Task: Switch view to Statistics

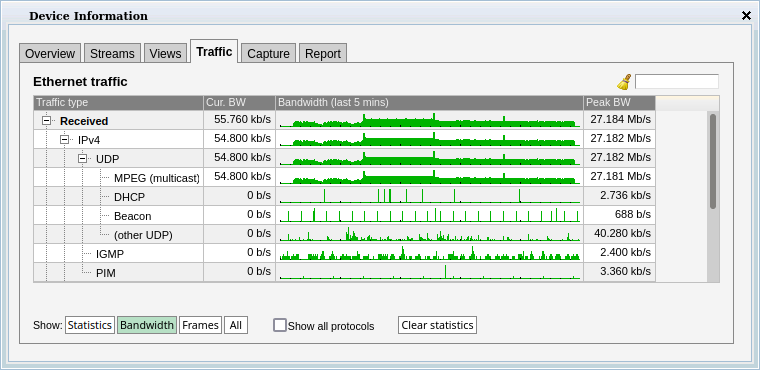Action: point(90,325)
